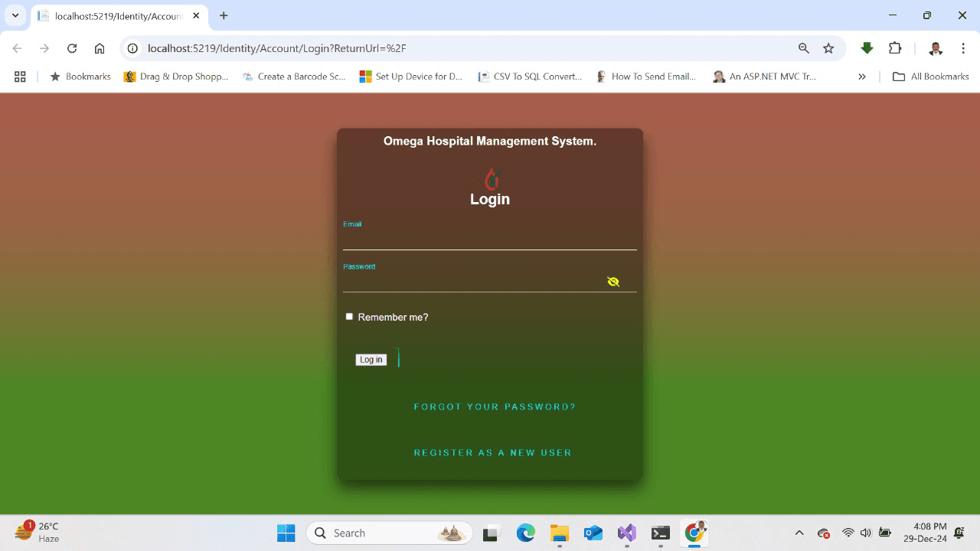Open the browser home page
This screenshot has width=980, height=551.
coord(100,48)
